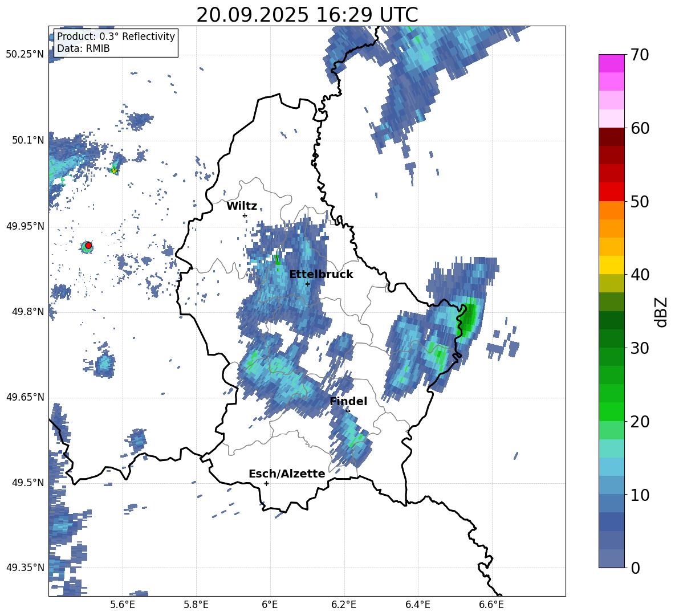The image size is (675, 616).
Task: Click the red dot marker on the map
Action: [x=88, y=245]
